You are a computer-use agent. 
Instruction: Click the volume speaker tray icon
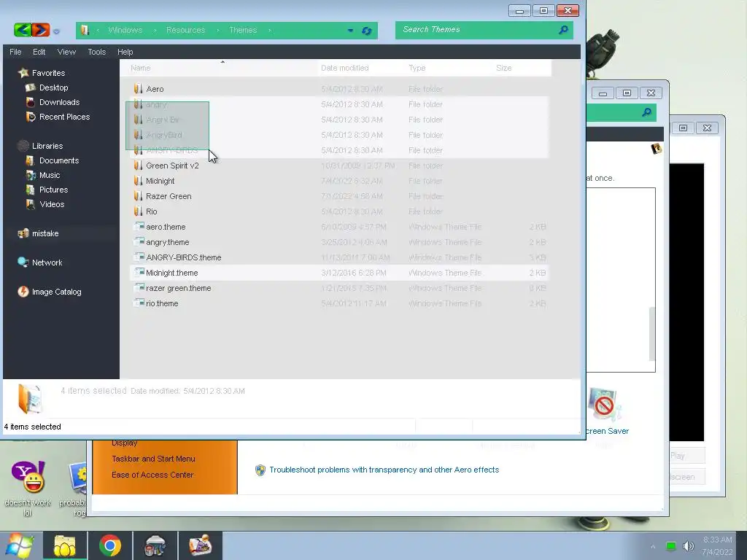pyautogui.click(x=688, y=546)
